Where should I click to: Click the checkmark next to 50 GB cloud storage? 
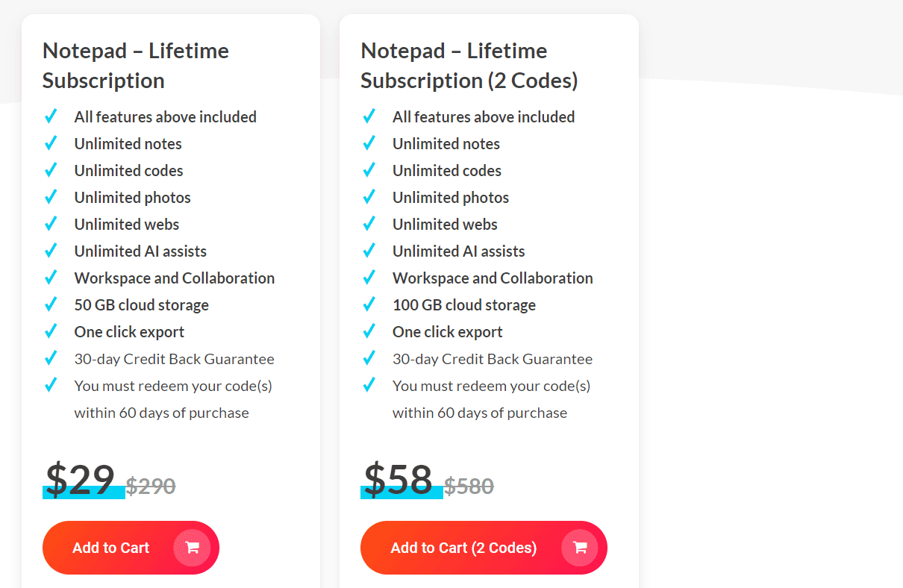pyautogui.click(x=51, y=304)
